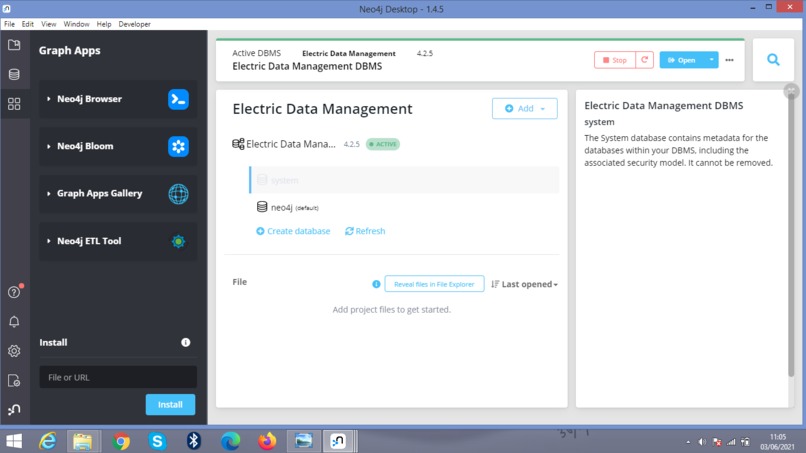Open the Help question mark icon
This screenshot has width=806, height=453.
(x=14, y=292)
